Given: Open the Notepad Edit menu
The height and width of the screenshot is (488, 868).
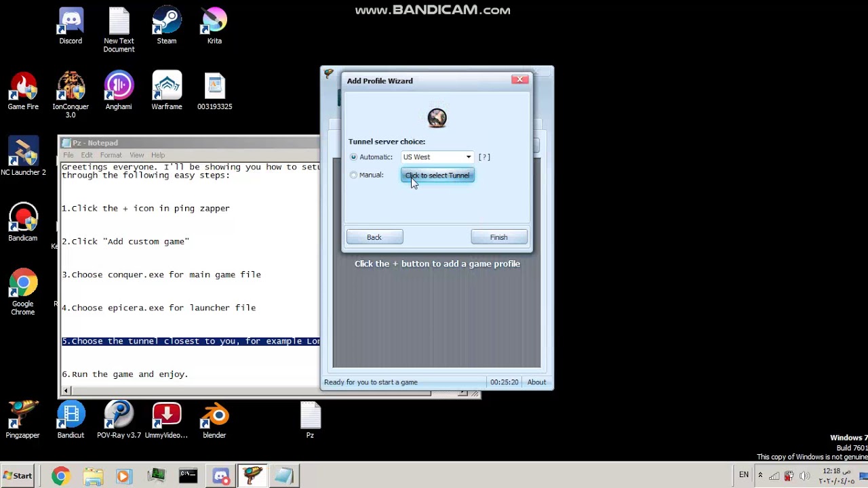Looking at the screenshot, I should [x=87, y=155].
